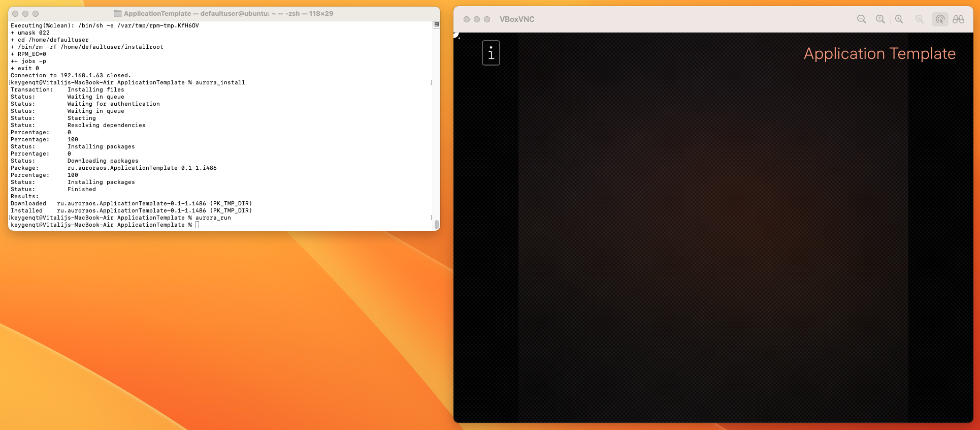This screenshot has width=980, height=430.
Task: Minimize the VBoxVNC window
Action: [477, 19]
